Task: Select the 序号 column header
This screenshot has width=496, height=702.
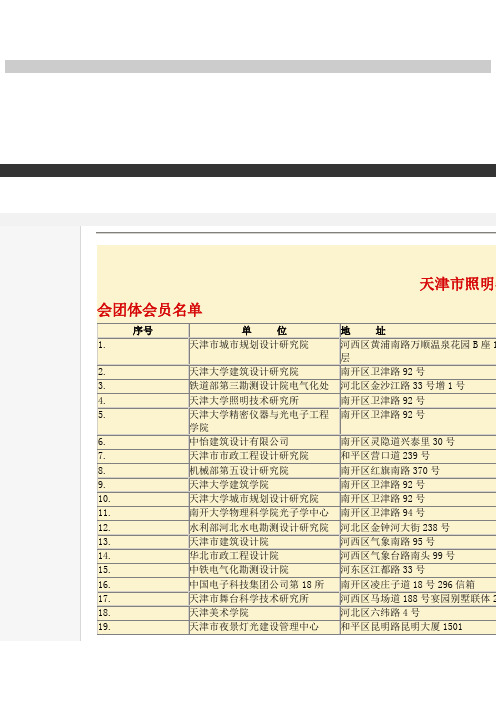Action: click(143, 331)
